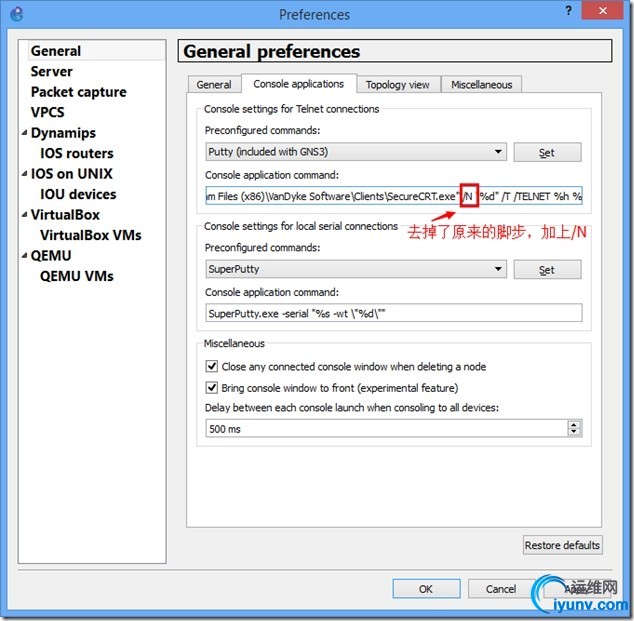The width and height of the screenshot is (634, 621).
Task: Open the VPCS preferences
Action: [x=47, y=112]
